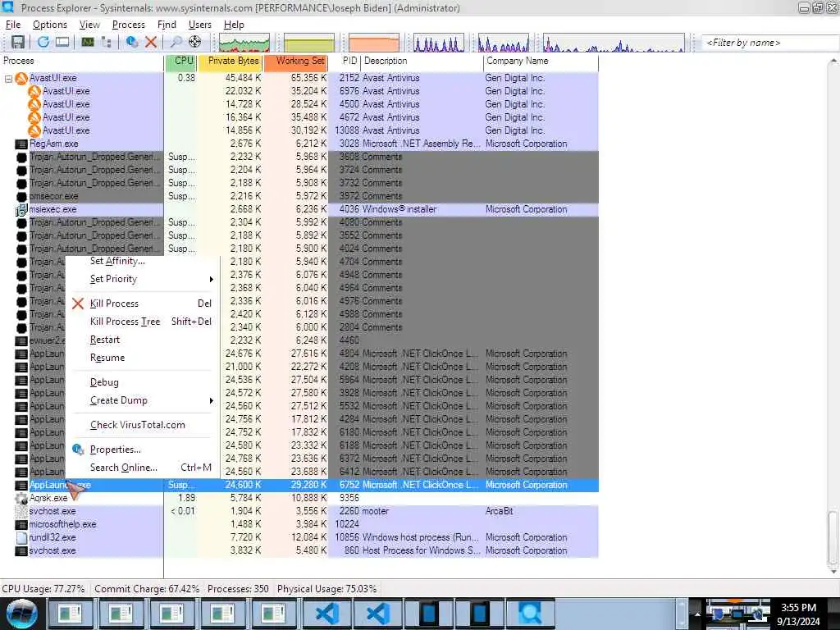This screenshot has height=630, width=840.
Task: Click the taskbar clock showing 3:55 PM
Action: (x=798, y=614)
